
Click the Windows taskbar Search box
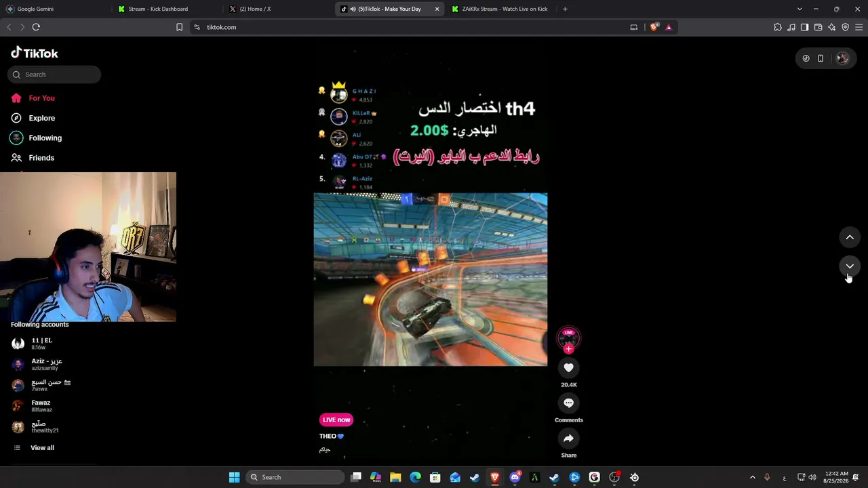[294, 477]
